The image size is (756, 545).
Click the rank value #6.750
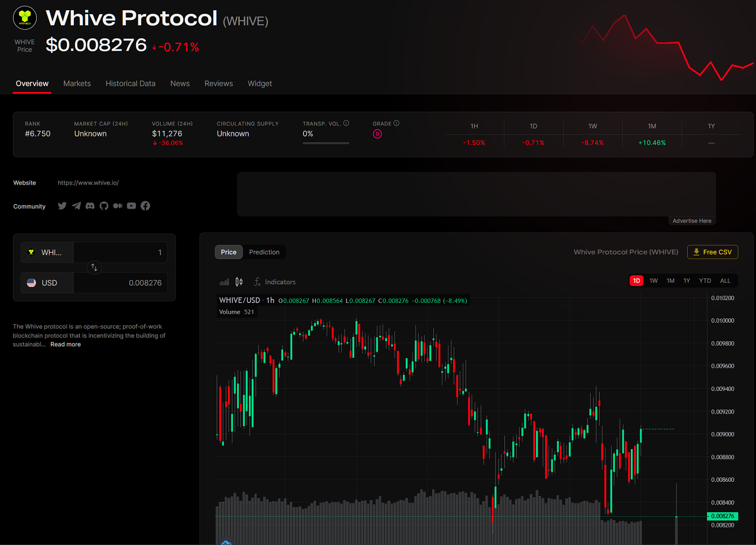coord(38,134)
